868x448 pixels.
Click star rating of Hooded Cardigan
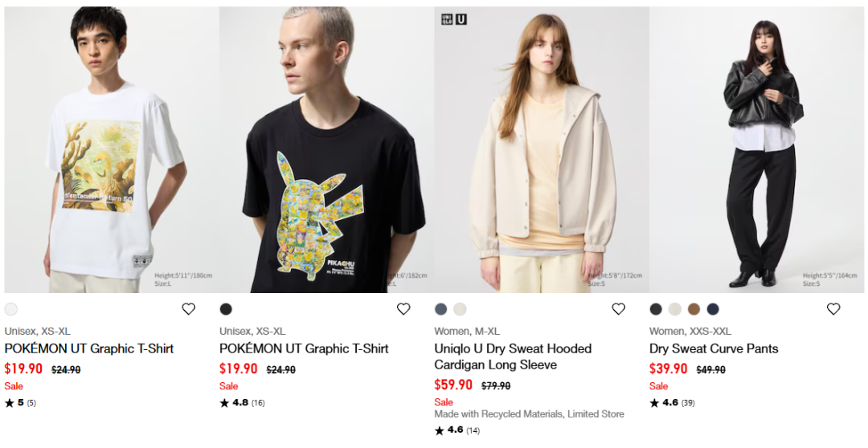pyautogui.click(x=439, y=430)
